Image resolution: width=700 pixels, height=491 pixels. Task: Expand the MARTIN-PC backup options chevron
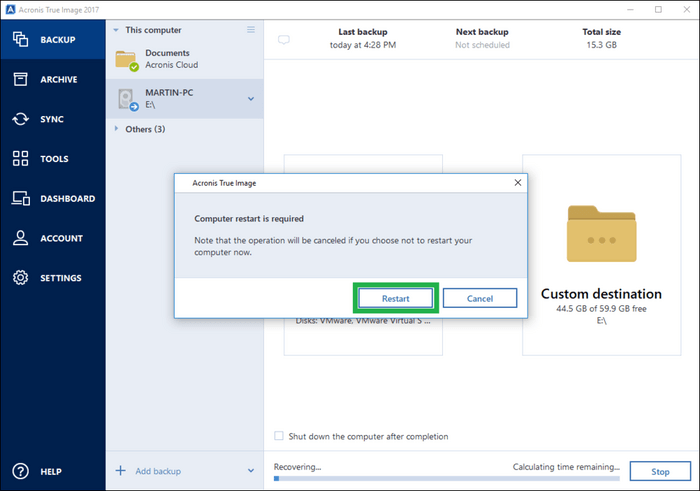[x=251, y=99]
